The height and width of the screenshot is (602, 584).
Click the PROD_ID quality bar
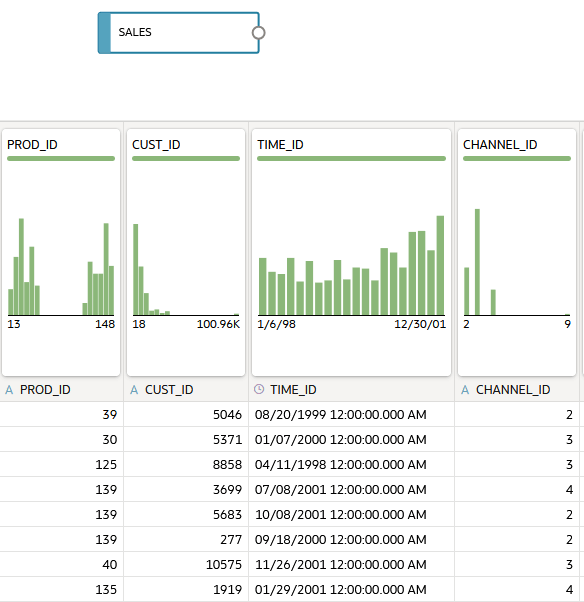(x=61, y=159)
